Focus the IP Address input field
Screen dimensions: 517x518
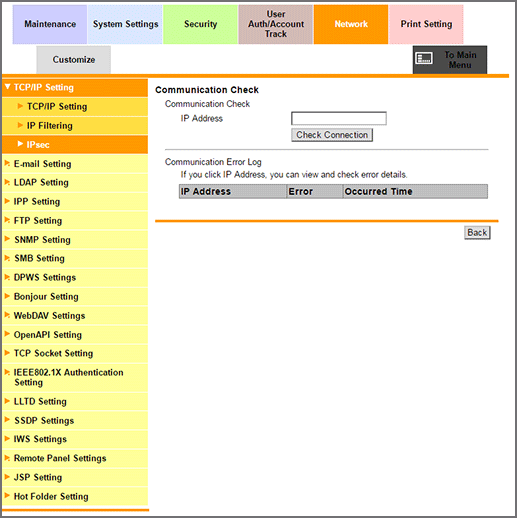(x=339, y=118)
